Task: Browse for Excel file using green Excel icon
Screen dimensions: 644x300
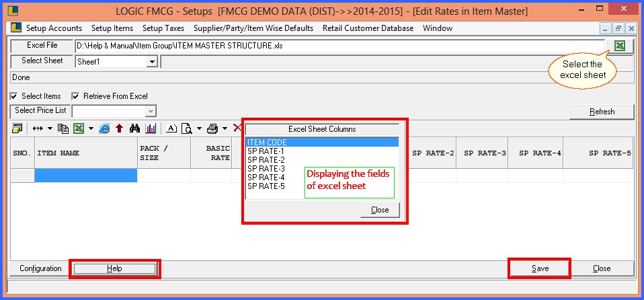Action: 619,46
